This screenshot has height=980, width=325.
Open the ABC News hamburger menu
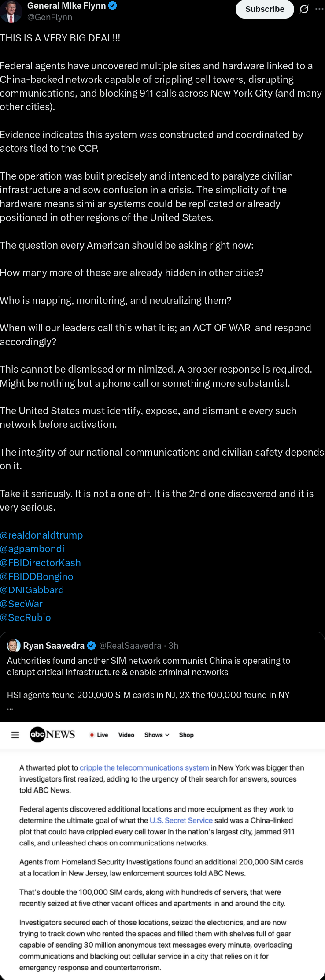tap(15, 735)
